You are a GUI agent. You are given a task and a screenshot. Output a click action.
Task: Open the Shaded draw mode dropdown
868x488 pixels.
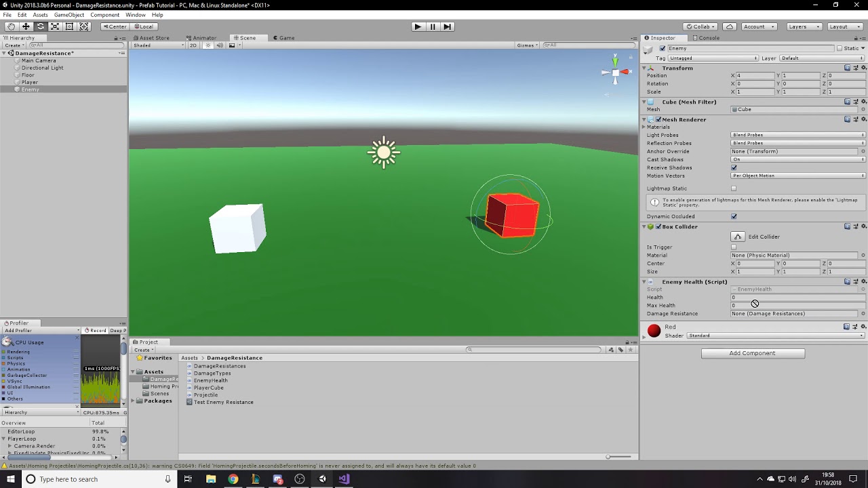[158, 45]
